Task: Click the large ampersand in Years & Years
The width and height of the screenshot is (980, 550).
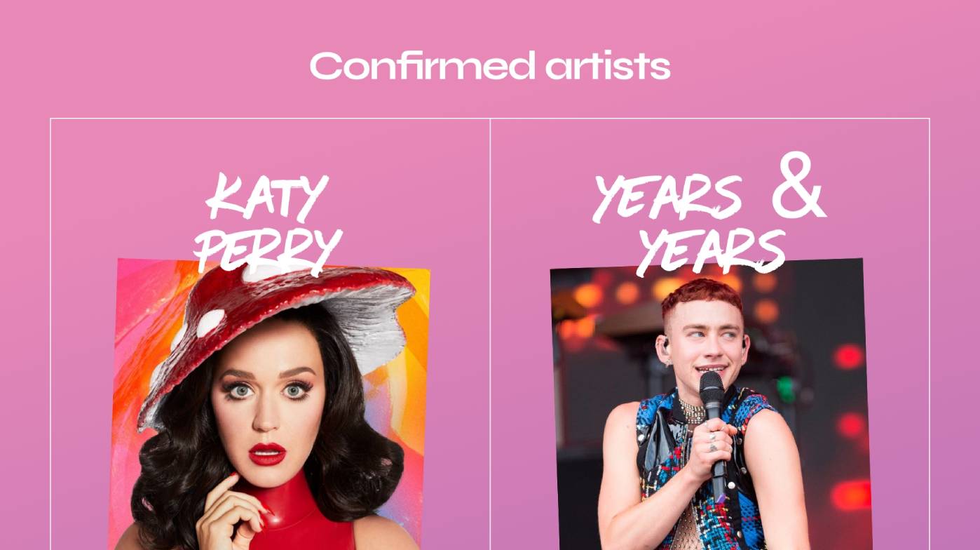Action: tap(799, 185)
